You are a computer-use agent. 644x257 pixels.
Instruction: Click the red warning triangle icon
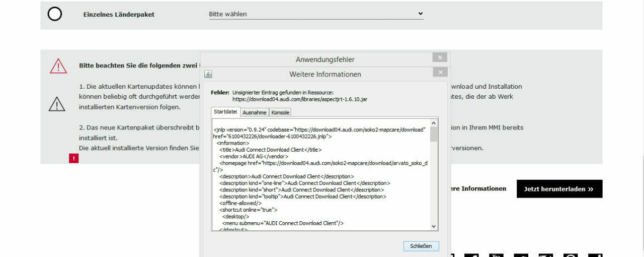coord(58,66)
